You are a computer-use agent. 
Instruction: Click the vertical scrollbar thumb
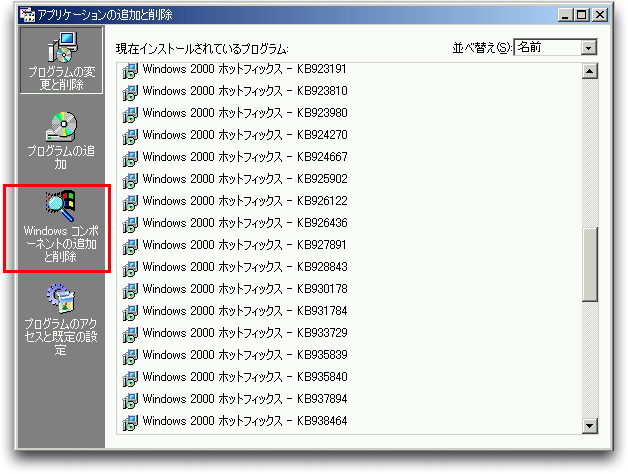[589, 264]
